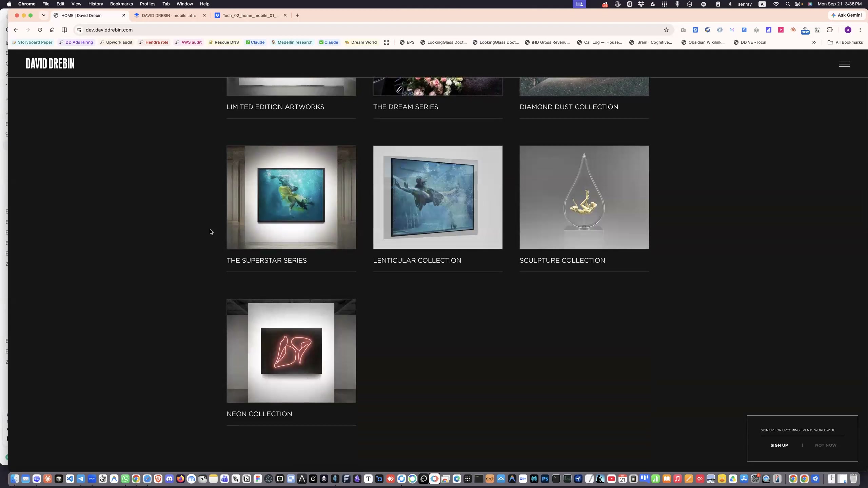Switch to the Tech_02_home_mobile tab

click(x=251, y=15)
